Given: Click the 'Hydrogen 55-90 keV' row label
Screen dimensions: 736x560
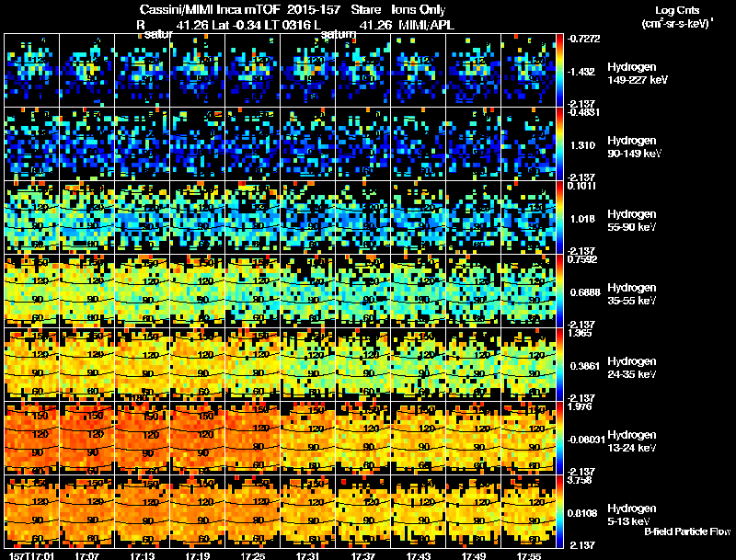Looking at the screenshot, I should pyautogui.click(x=632, y=220).
